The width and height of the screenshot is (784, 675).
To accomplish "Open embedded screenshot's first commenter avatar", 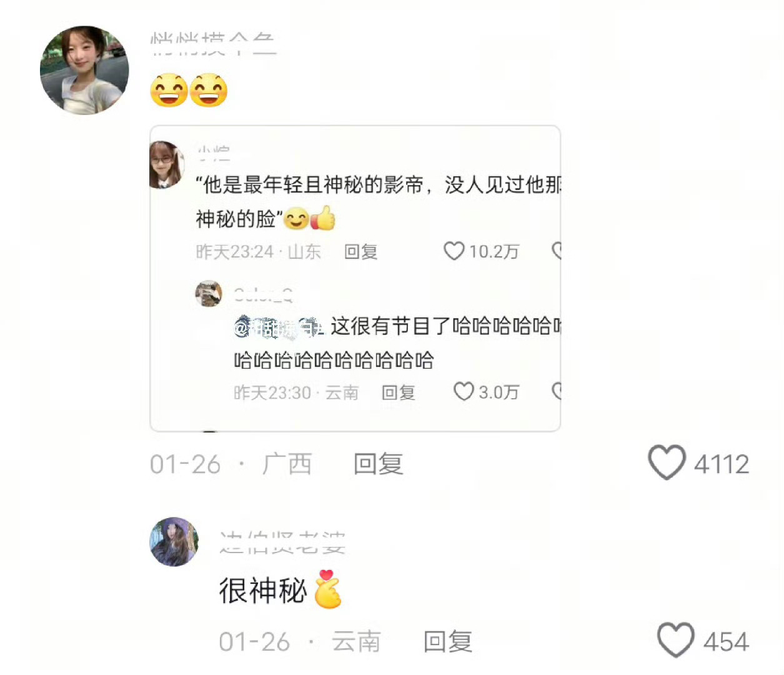I will click(x=167, y=164).
